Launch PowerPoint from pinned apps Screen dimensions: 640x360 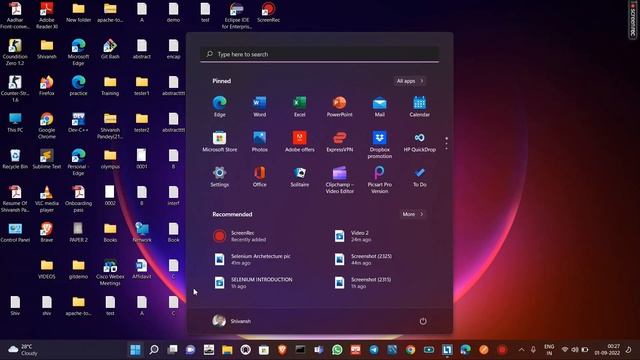pyautogui.click(x=340, y=107)
